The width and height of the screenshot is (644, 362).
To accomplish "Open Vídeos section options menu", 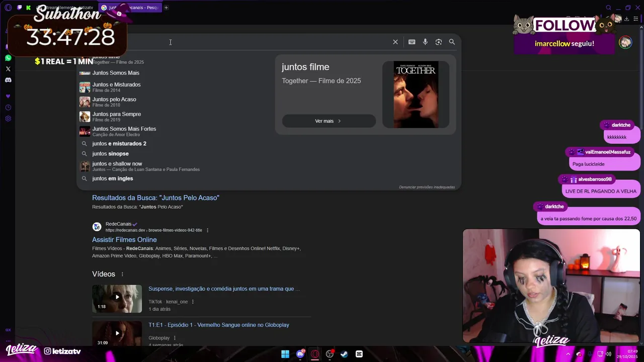I will (122, 274).
